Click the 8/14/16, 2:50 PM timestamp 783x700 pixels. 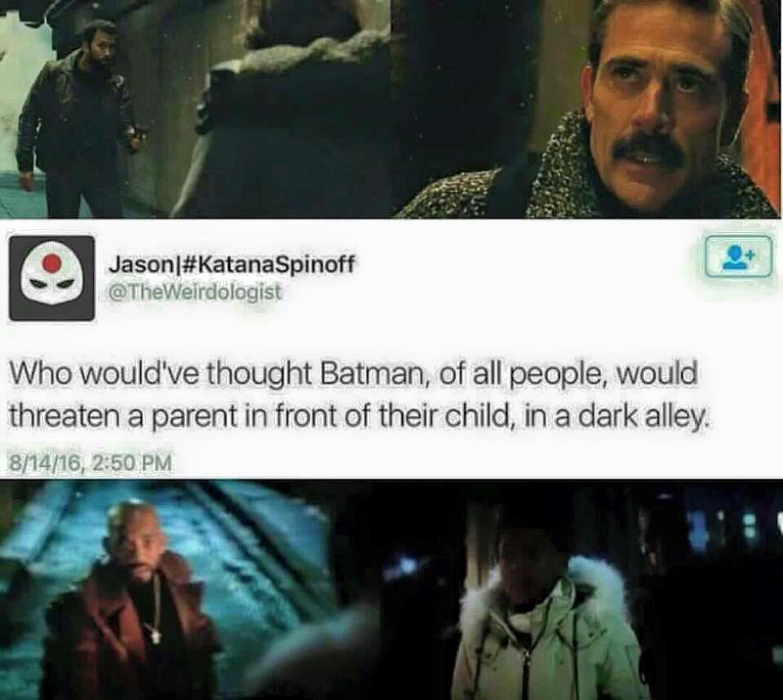click(x=90, y=463)
